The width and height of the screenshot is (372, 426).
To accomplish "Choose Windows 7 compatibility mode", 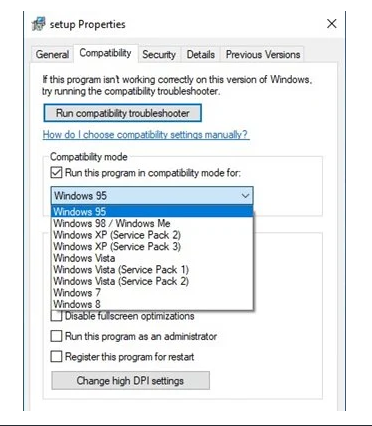I will point(152,293).
